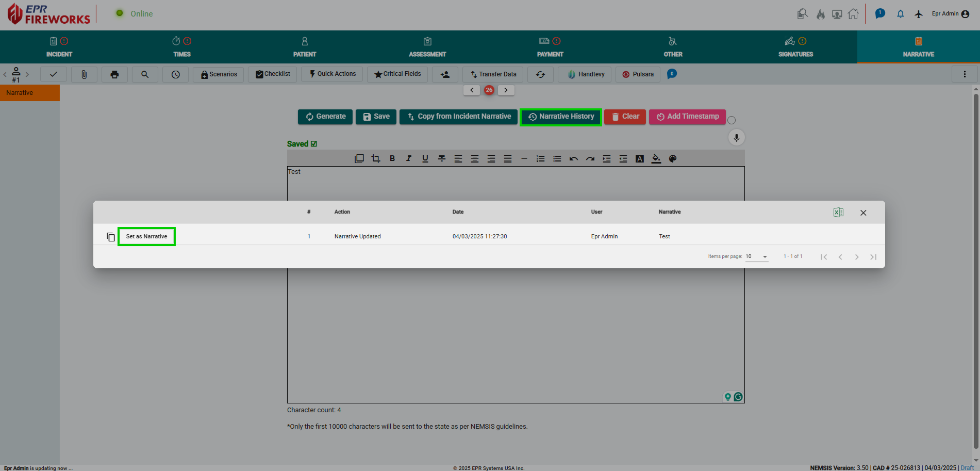Toggle bold formatting in the editor
The width and height of the screenshot is (980, 471).
tap(392, 158)
